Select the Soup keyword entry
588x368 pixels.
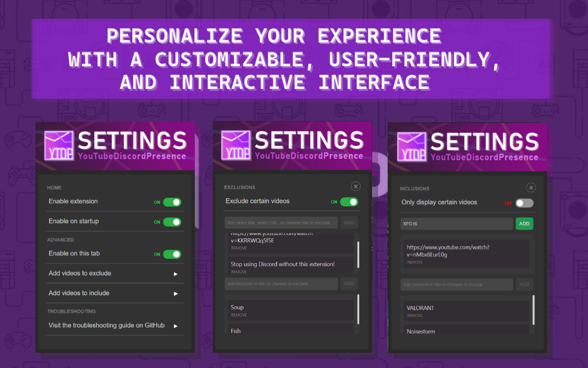[x=291, y=310]
